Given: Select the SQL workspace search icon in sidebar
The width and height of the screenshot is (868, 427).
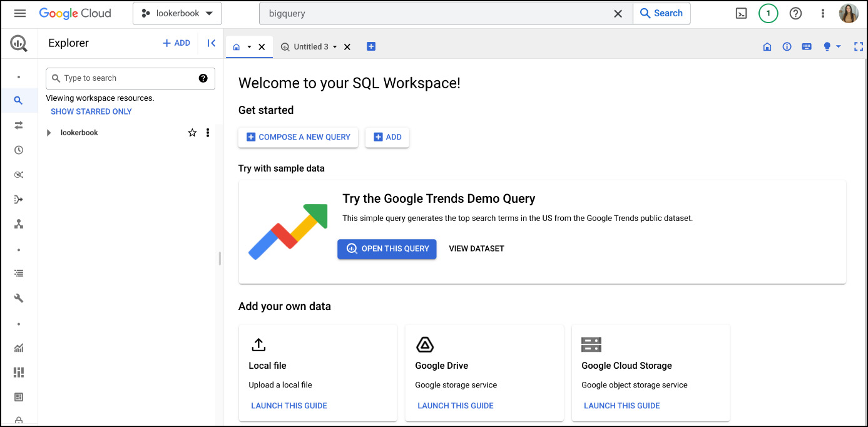Looking at the screenshot, I should [19, 100].
